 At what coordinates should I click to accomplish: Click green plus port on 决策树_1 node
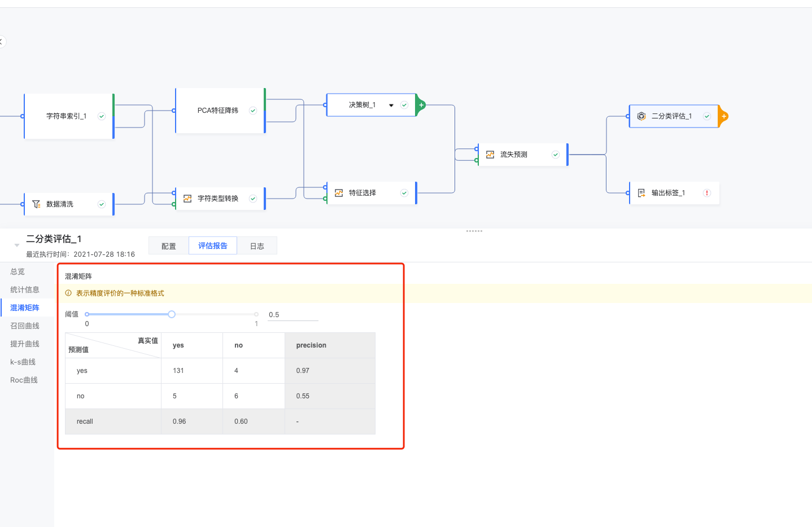click(421, 105)
